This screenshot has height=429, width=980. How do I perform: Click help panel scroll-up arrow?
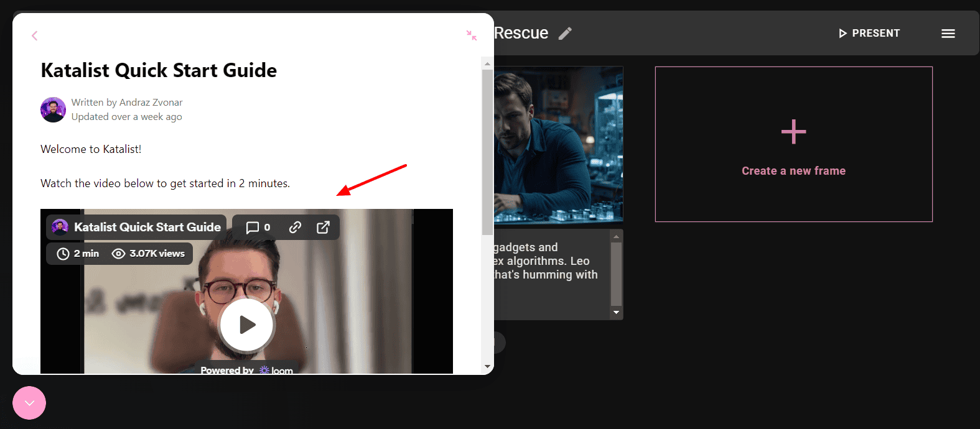(487, 63)
